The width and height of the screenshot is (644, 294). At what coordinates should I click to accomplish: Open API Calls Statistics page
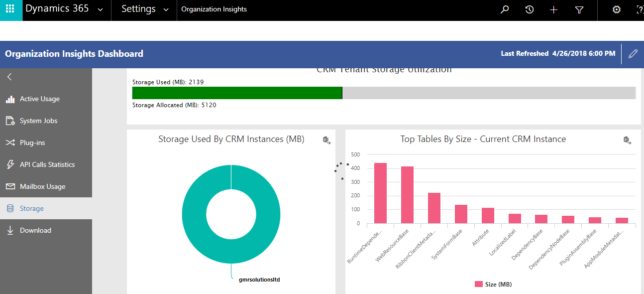pos(47,164)
